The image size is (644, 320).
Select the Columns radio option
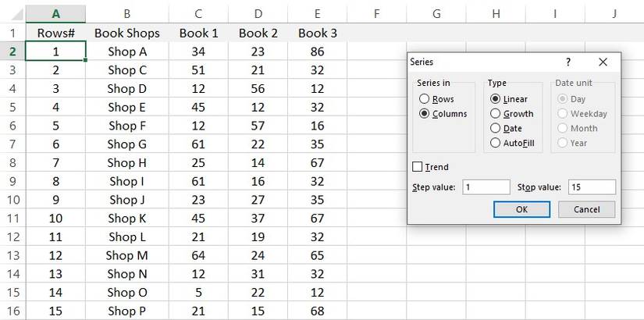point(425,114)
